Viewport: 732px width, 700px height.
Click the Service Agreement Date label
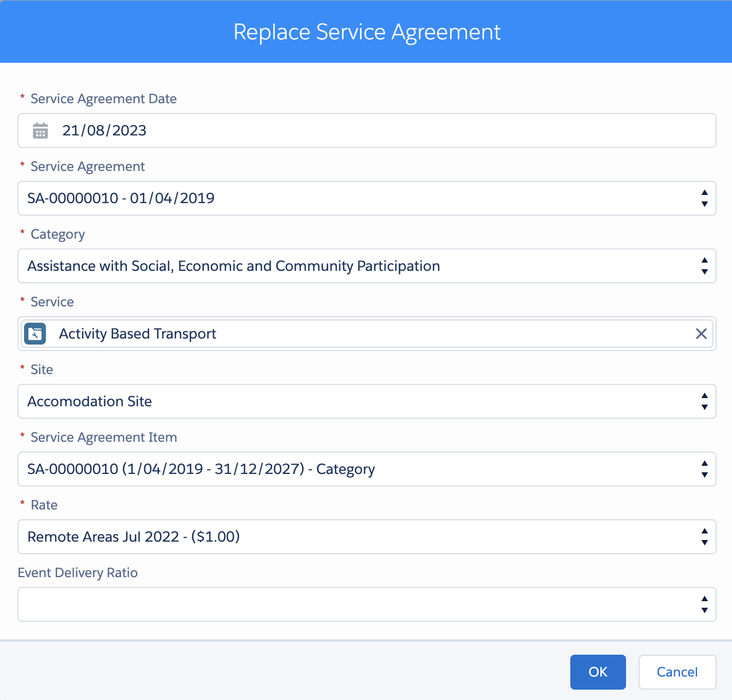pos(104,99)
